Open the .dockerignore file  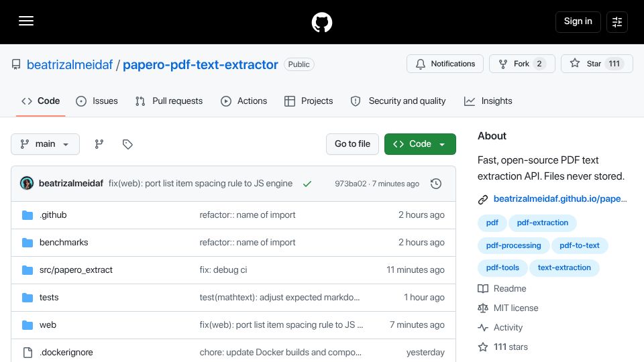pos(66,352)
